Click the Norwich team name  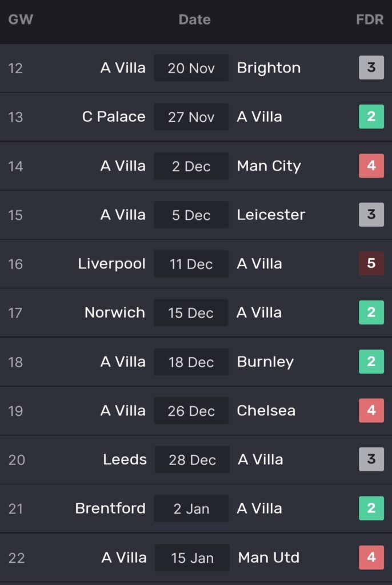tap(115, 312)
